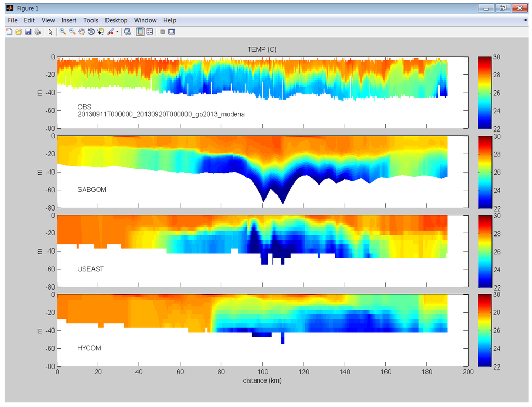This screenshot has width=532, height=407.
Task: Activate the Pan hand tool
Action: [x=82, y=32]
